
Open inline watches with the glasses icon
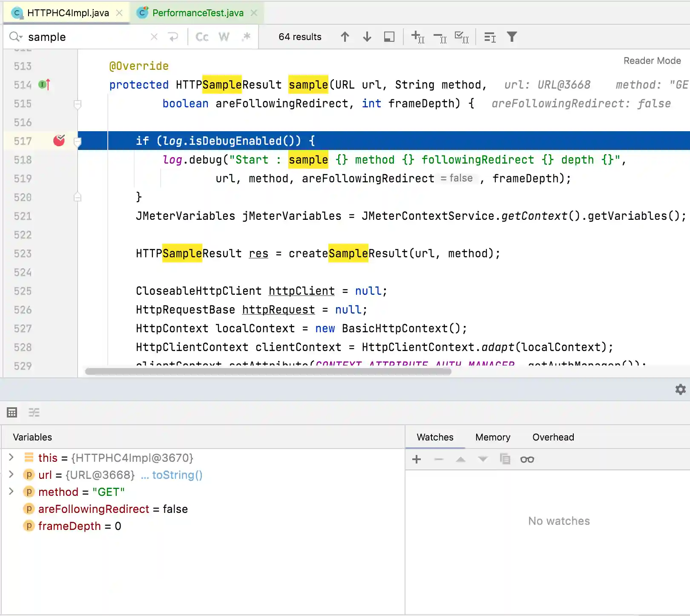(x=527, y=459)
